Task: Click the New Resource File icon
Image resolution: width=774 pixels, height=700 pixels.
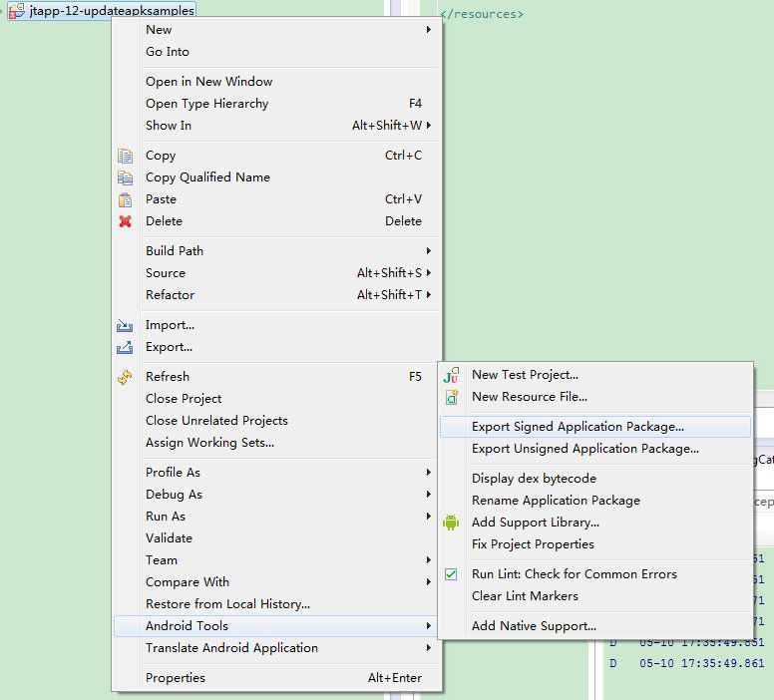Action: 452,397
